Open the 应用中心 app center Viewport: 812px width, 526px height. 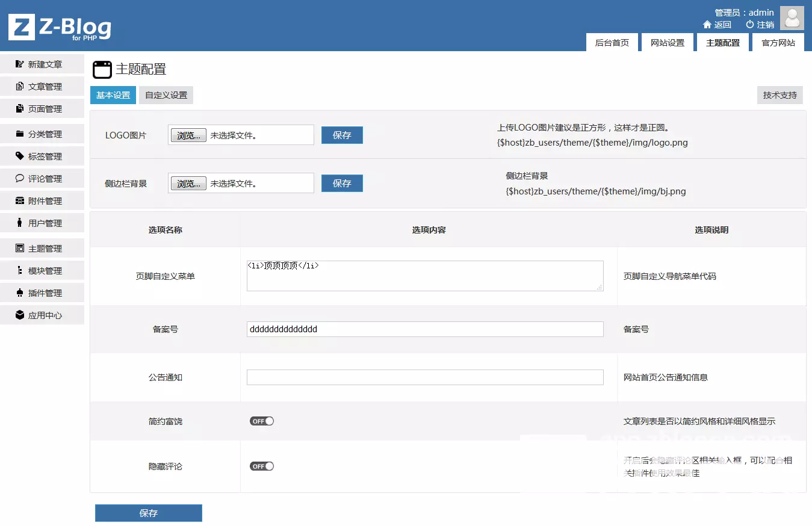pyautogui.click(x=42, y=315)
